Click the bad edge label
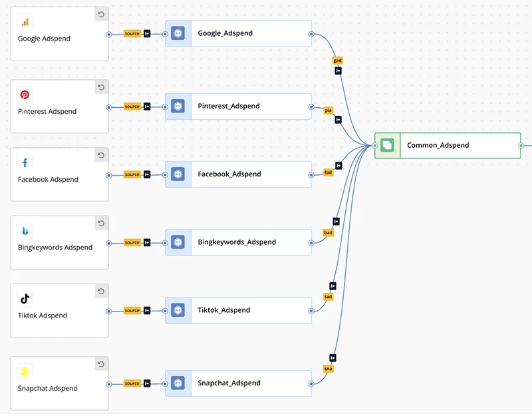This screenshot has height=416, width=532. click(328, 232)
